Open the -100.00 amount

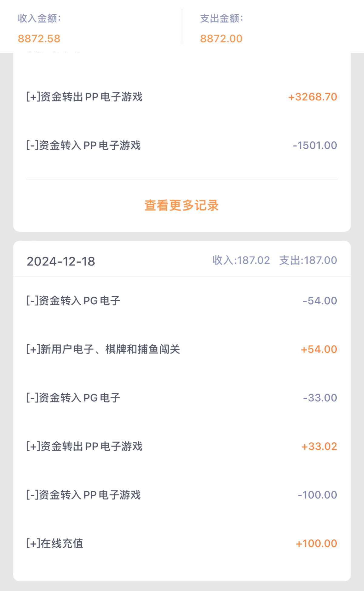coord(317,495)
